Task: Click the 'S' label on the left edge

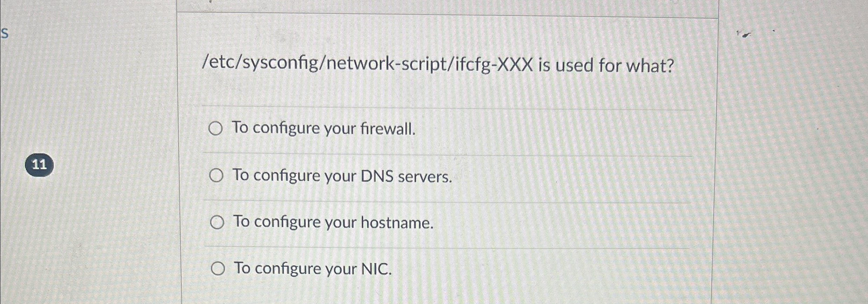Action: 4,33
